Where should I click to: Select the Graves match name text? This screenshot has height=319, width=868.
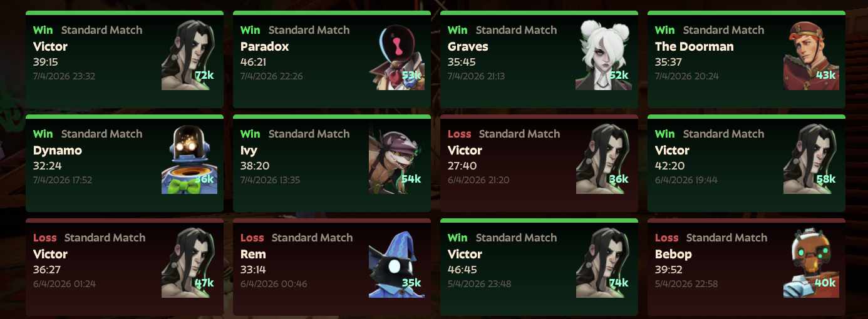468,46
